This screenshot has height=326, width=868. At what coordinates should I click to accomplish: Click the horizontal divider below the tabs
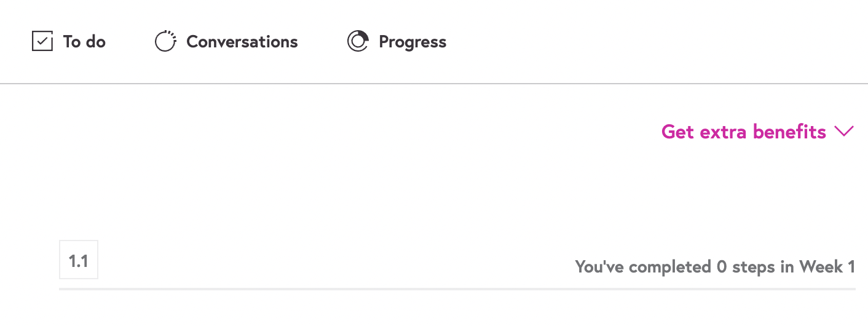[x=434, y=83]
